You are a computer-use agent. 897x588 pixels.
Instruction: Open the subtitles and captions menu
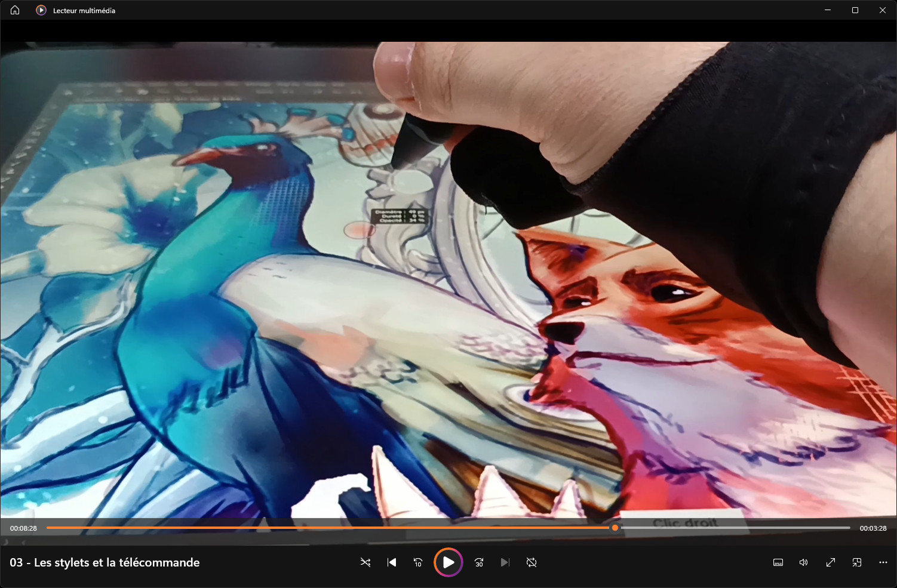[778, 562]
